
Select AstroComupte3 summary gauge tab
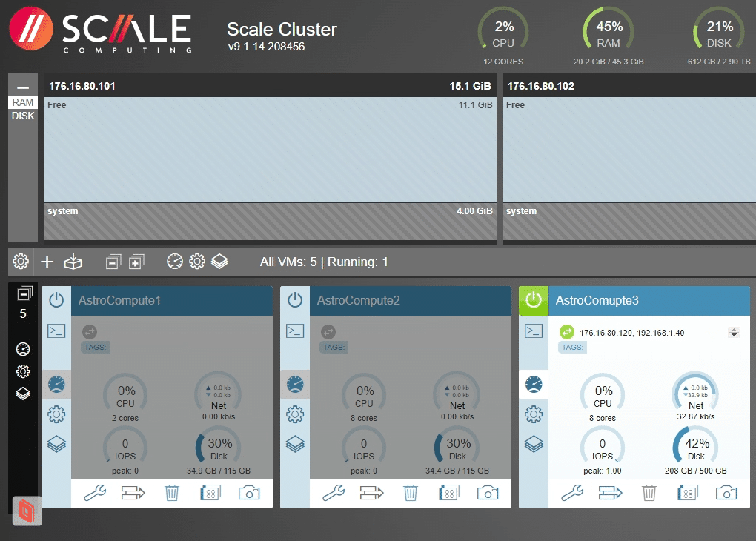click(x=533, y=385)
